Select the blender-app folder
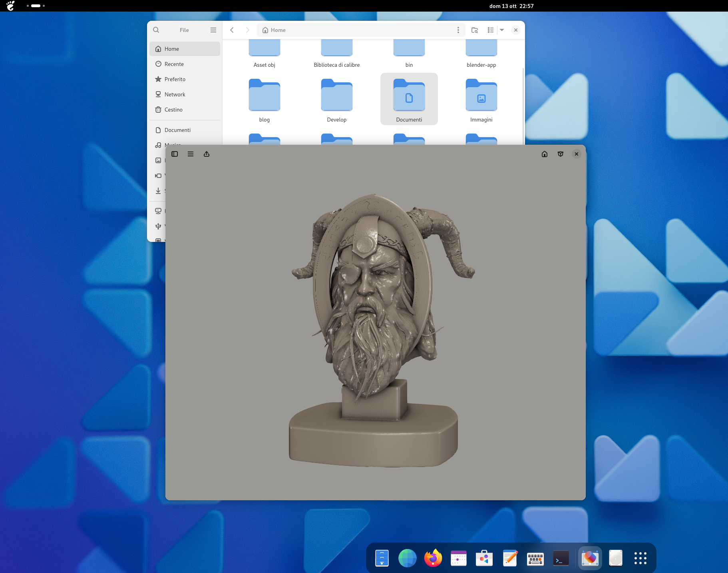Viewport: 728px width, 573px height. coord(481,54)
